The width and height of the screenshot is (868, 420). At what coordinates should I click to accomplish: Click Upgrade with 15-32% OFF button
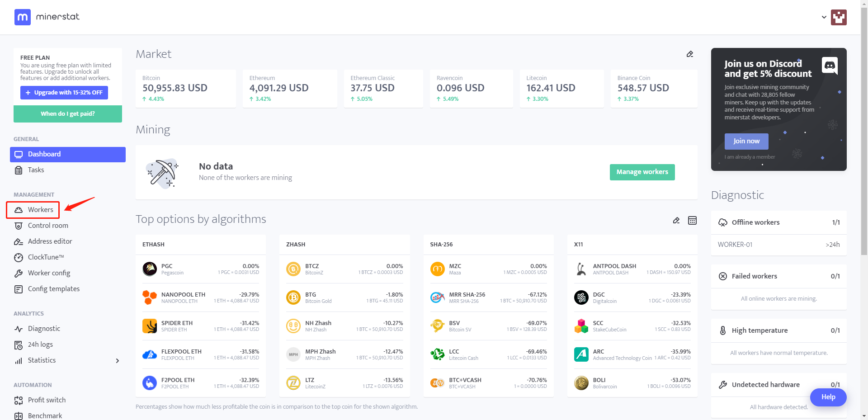[64, 93]
